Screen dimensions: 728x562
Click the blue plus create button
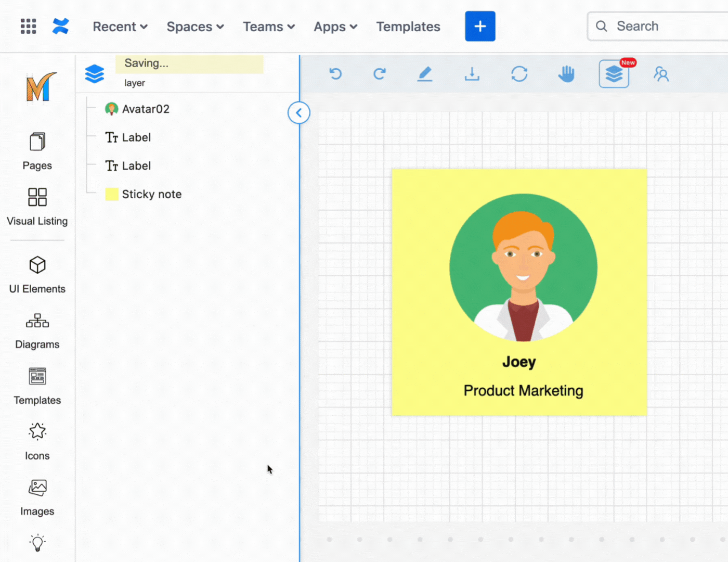coord(479,26)
